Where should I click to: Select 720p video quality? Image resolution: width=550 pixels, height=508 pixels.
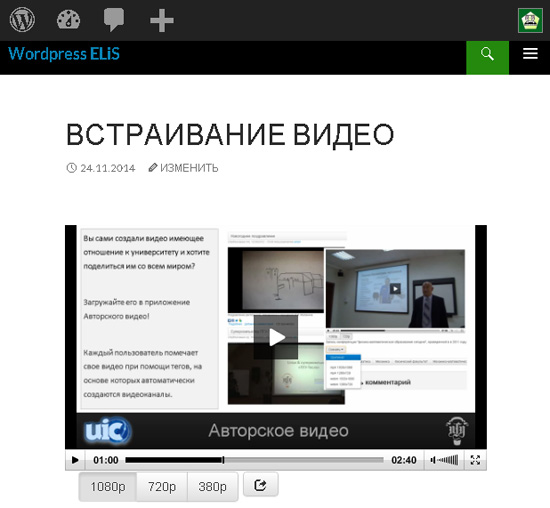click(x=162, y=487)
